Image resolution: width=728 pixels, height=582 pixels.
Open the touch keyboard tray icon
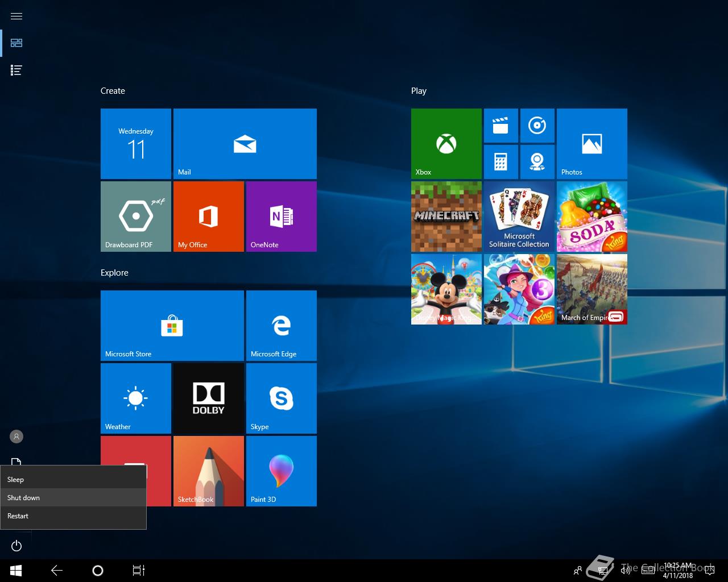648,571
